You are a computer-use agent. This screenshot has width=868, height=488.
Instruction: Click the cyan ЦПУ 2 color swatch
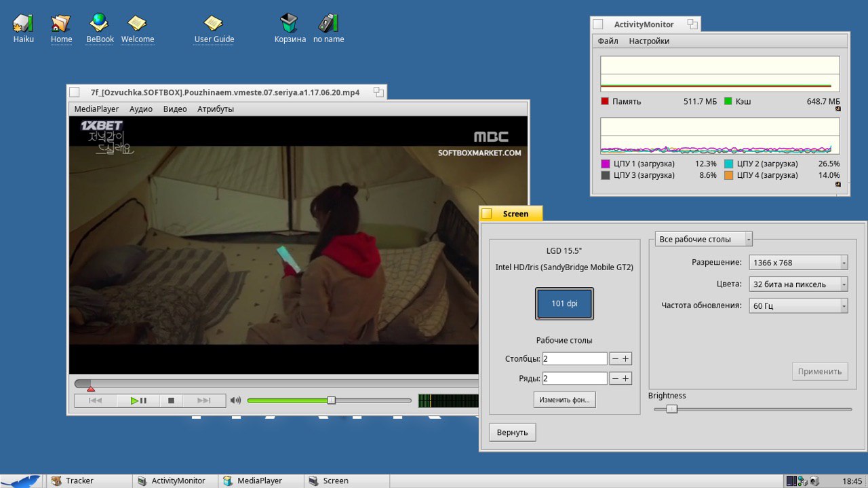728,164
